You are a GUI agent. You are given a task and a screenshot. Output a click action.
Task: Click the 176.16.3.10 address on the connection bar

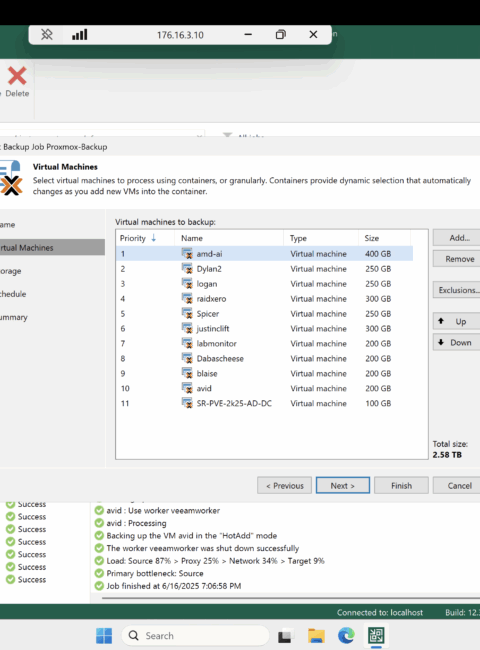180,35
